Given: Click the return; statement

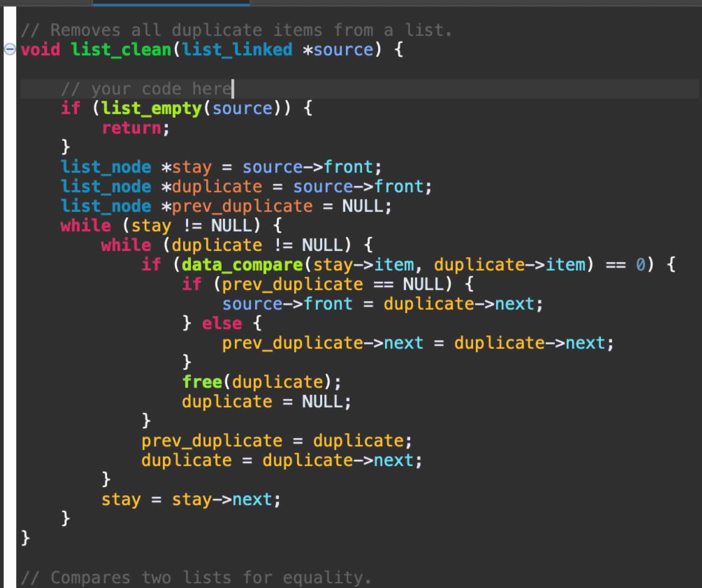Looking at the screenshot, I should [136, 128].
